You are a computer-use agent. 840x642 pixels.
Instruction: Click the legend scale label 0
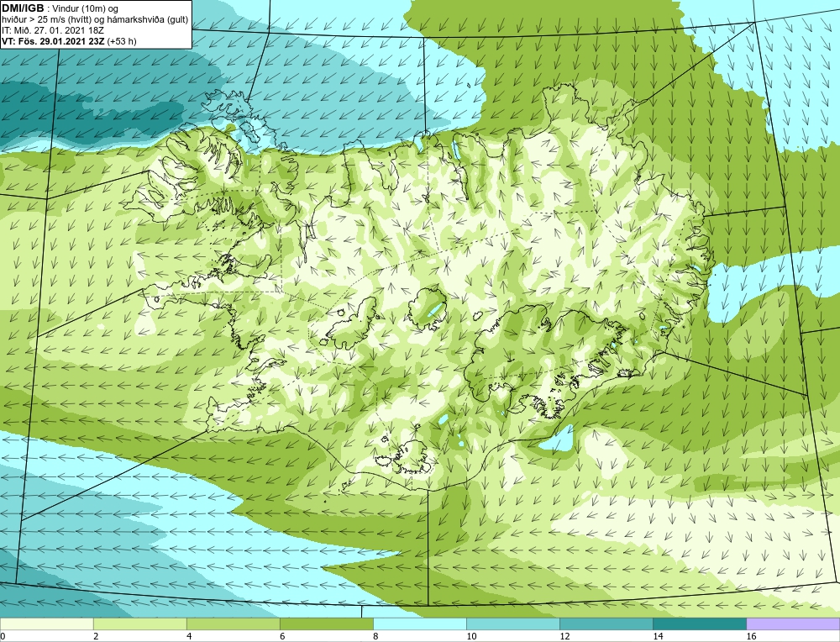pyautogui.click(x=3, y=636)
